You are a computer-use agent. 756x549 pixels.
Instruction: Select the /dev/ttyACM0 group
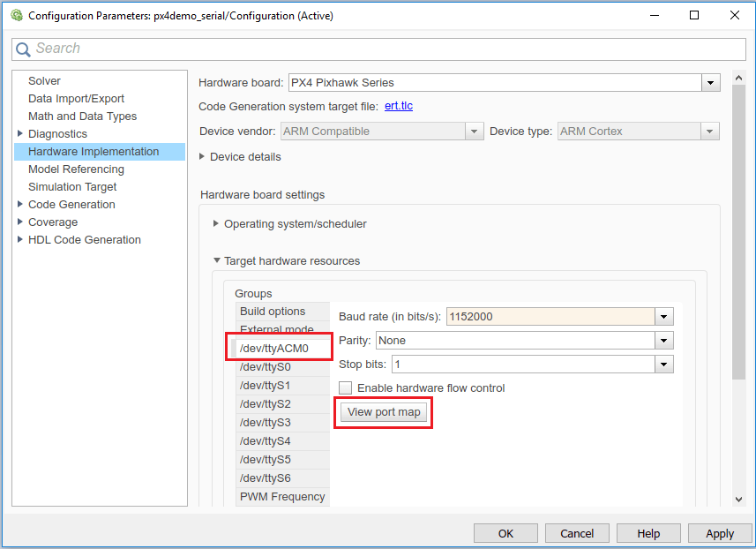[281, 349]
